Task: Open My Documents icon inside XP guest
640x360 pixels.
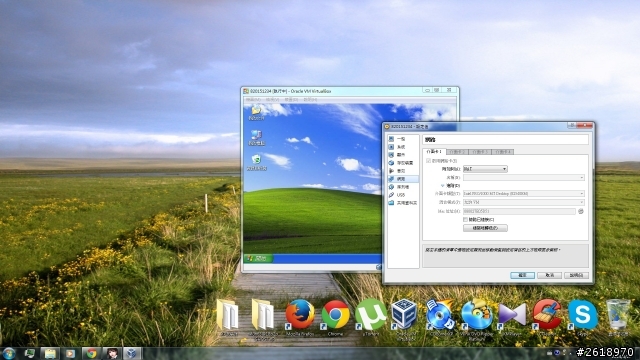Action: [256, 113]
